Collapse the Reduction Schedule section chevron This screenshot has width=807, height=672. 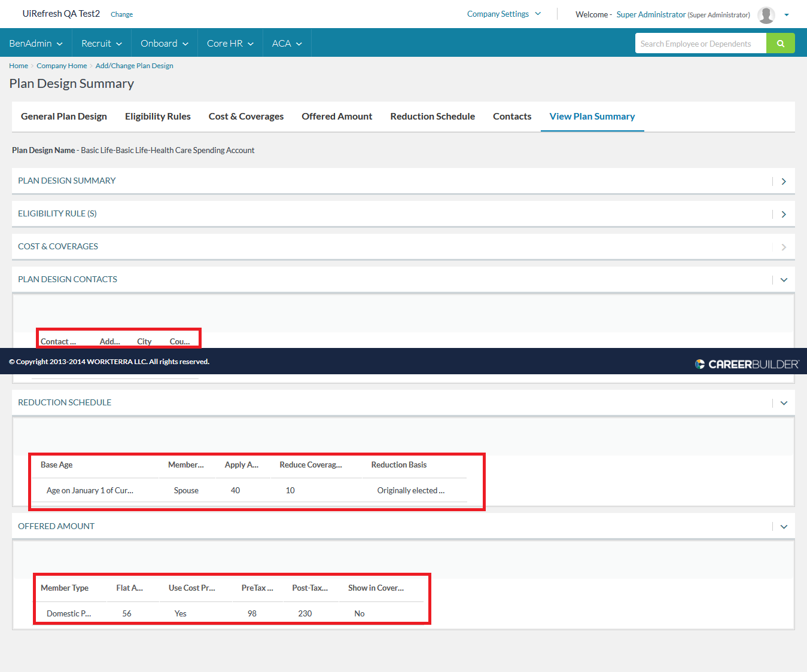784,403
